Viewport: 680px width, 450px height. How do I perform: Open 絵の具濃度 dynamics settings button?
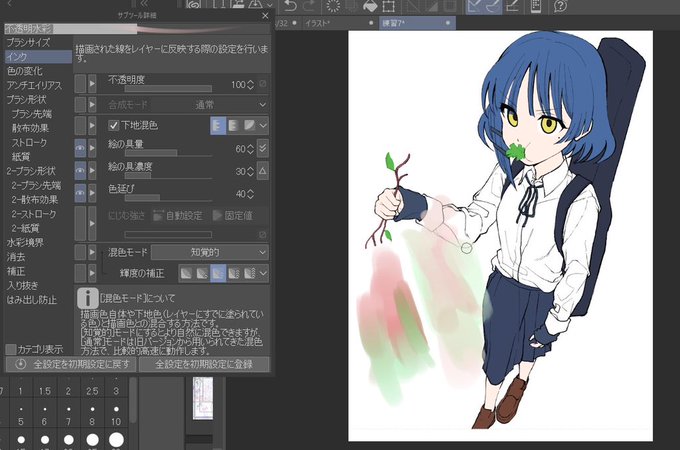click(x=262, y=171)
